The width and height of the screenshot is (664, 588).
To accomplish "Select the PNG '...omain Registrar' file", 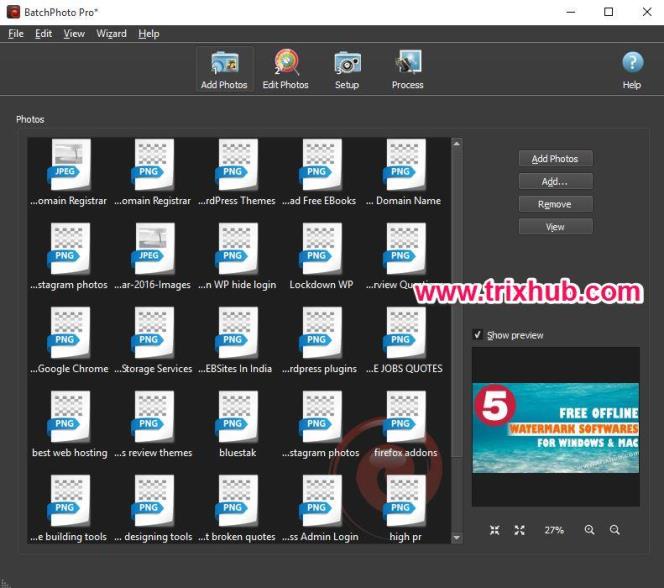I will click(153, 173).
